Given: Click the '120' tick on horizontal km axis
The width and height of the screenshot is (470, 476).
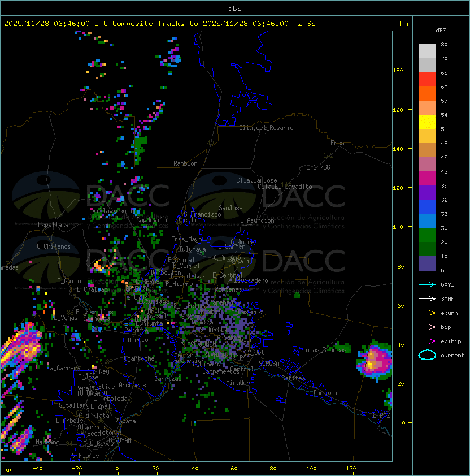Looking at the screenshot, I should point(351,469).
